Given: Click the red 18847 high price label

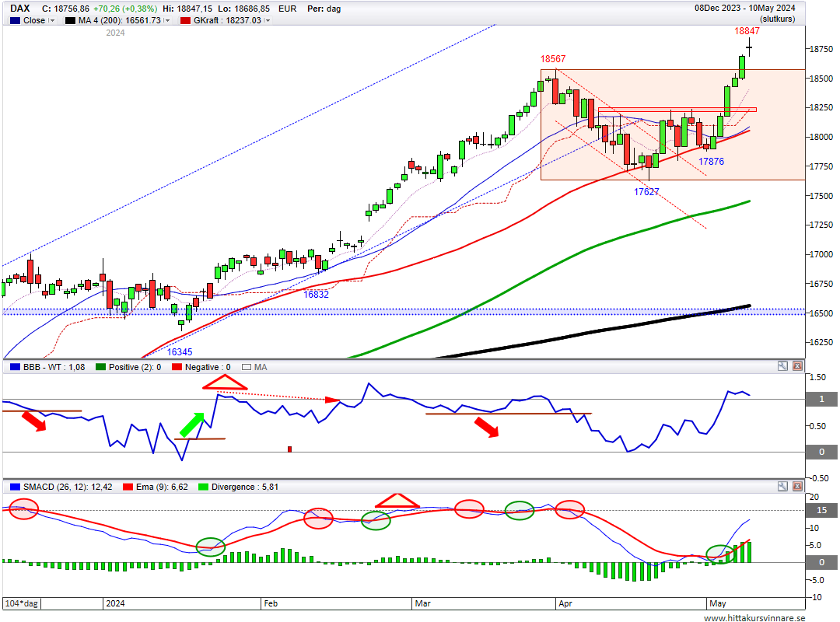Looking at the screenshot, I should (747, 31).
